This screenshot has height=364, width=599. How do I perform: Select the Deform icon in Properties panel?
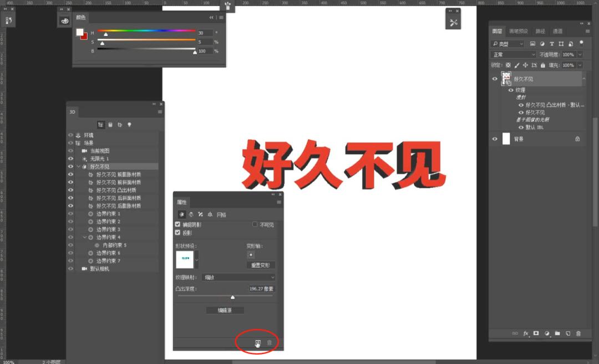click(191, 214)
